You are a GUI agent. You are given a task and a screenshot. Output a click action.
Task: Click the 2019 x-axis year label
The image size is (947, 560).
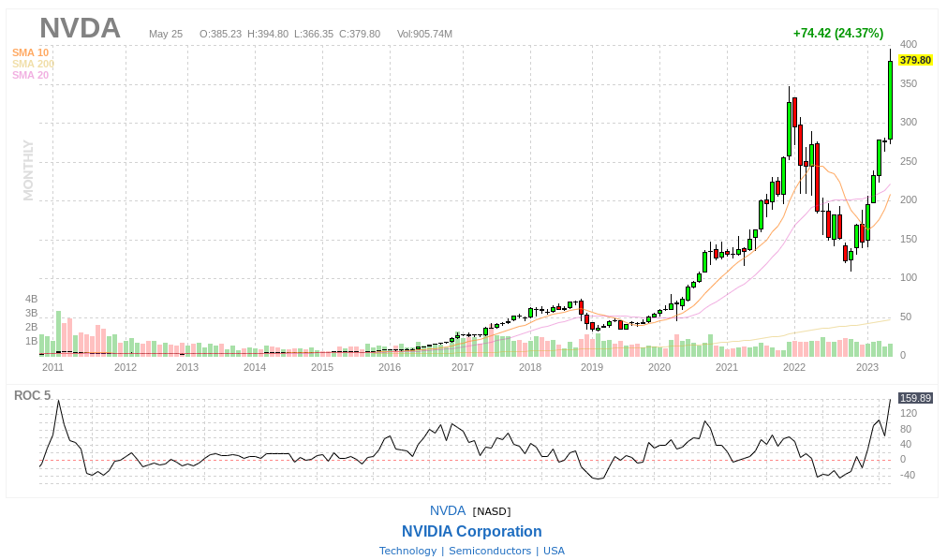pyautogui.click(x=592, y=367)
